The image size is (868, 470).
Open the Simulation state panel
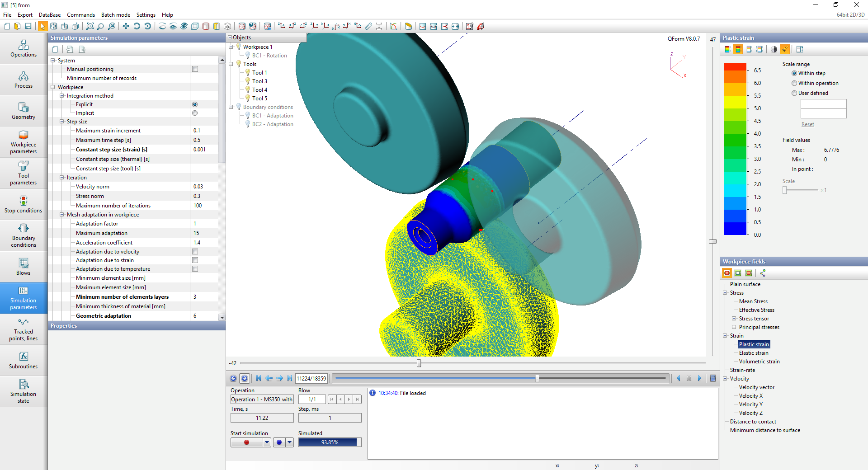tap(24, 391)
